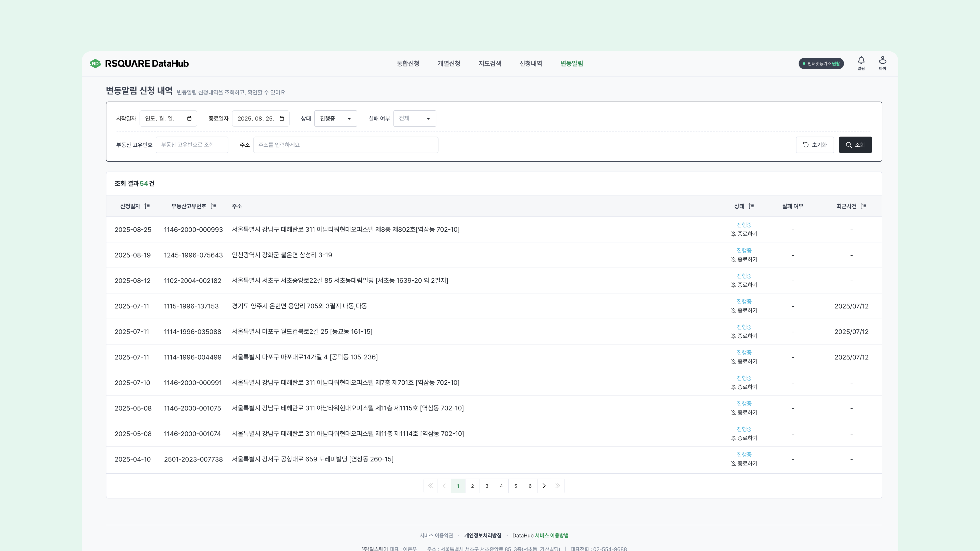980x551 pixels.
Task: Click the 주소 address input field
Action: [x=346, y=145]
